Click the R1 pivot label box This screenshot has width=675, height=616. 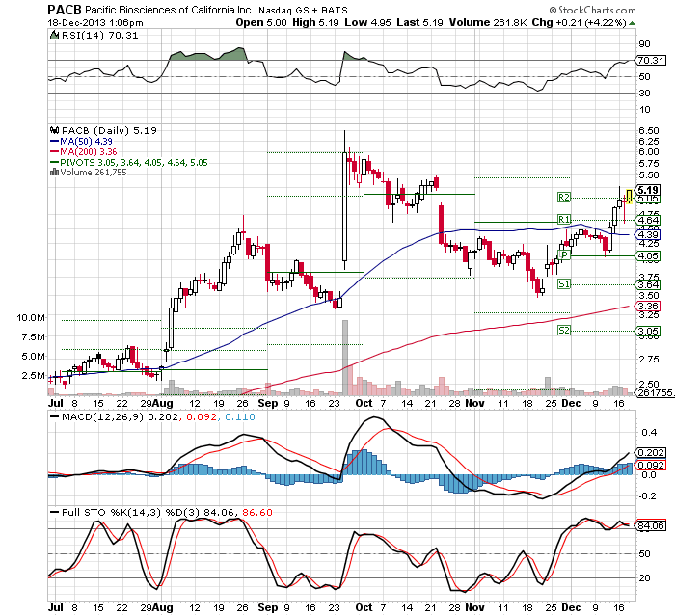[563, 220]
